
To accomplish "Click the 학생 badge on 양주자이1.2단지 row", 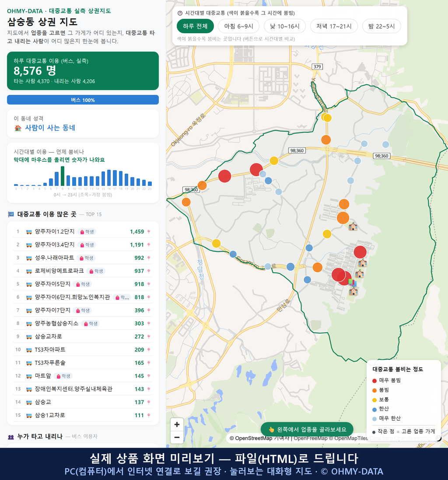I will (x=87, y=232).
